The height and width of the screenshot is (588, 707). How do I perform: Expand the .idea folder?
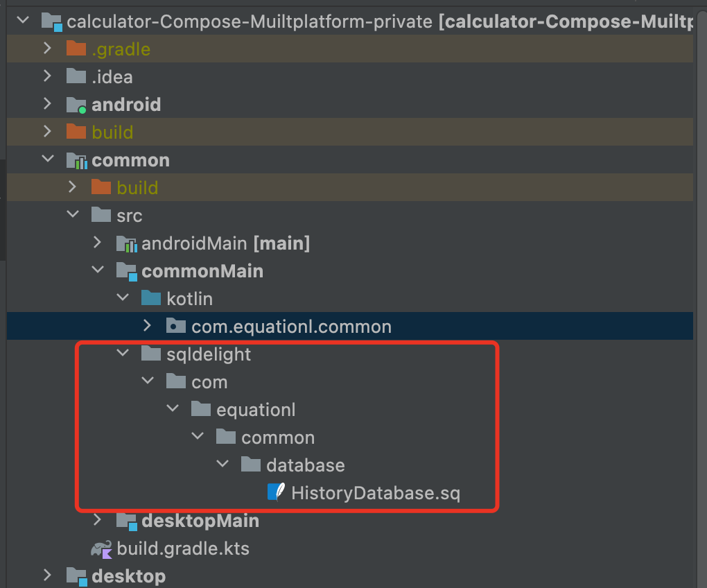pyautogui.click(x=47, y=76)
